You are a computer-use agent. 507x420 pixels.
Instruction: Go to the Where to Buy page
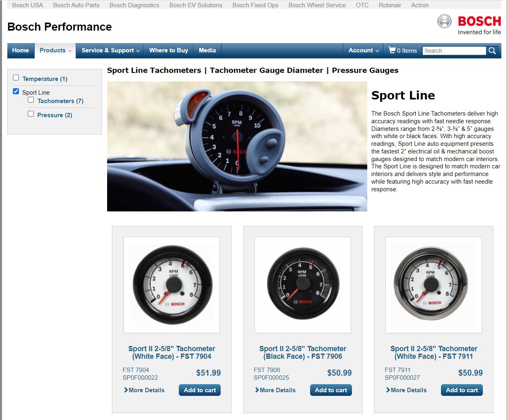click(168, 51)
